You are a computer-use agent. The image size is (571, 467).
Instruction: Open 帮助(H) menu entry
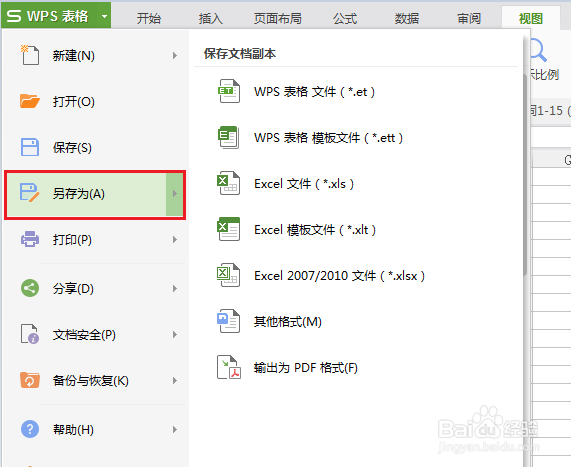click(95, 429)
